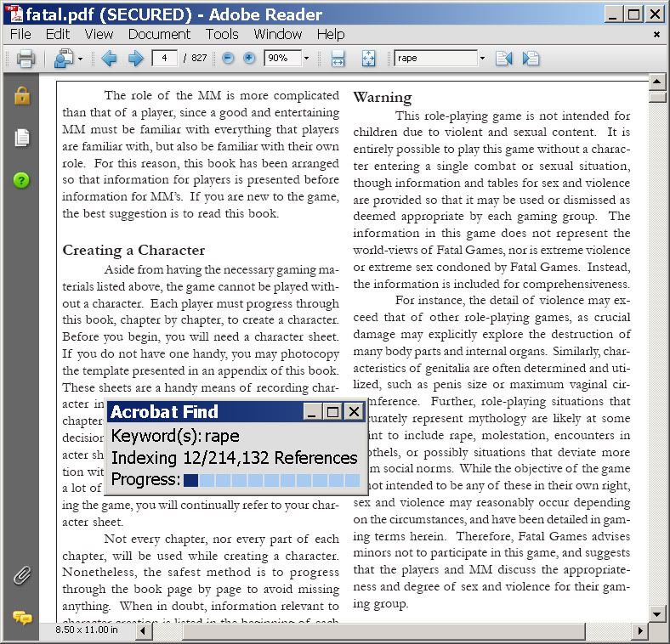Click the Keyword(s): rape text
670x644 pixels.
coord(175,436)
